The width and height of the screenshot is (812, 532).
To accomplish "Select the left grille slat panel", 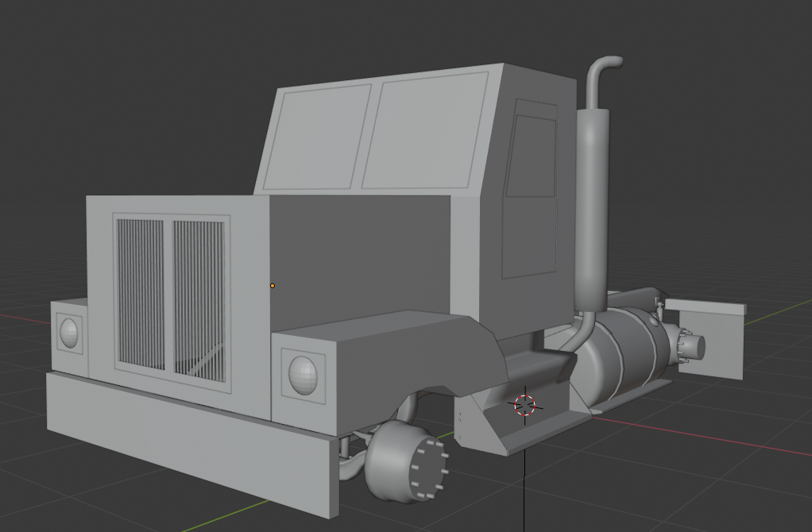I will point(141,294).
